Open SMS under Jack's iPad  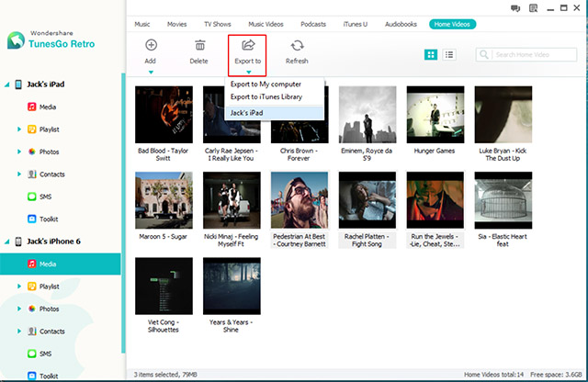point(45,197)
